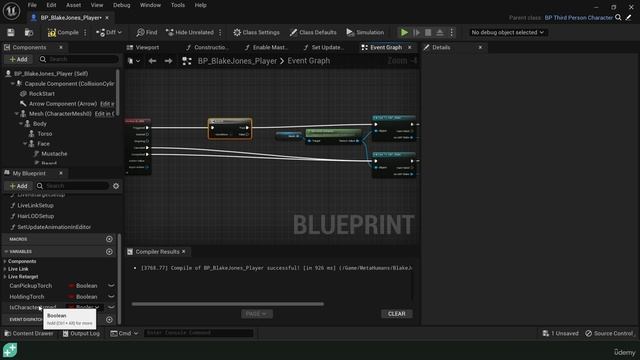640x360 pixels.
Task: Open parent class BP Third Person Character
Action: [x=578, y=18]
